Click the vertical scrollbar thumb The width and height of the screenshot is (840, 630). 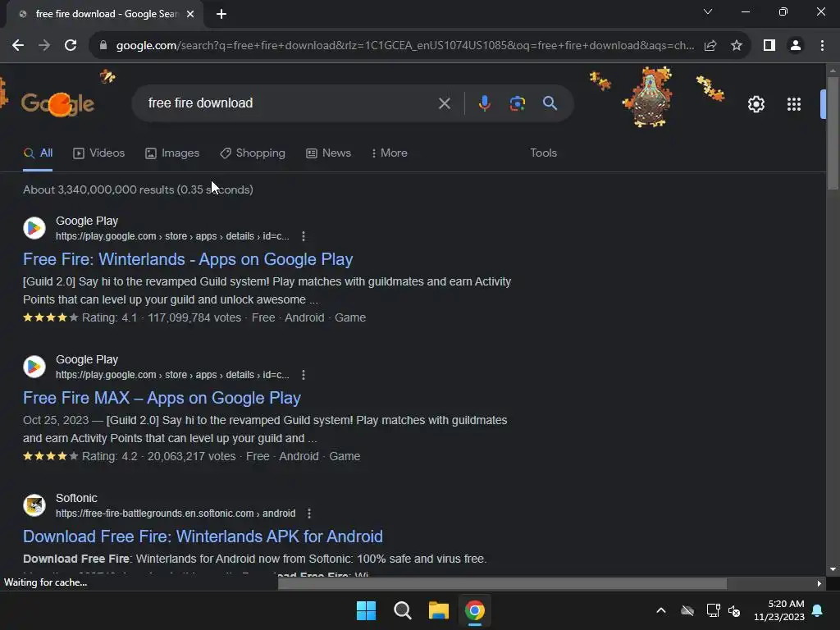[x=833, y=134]
